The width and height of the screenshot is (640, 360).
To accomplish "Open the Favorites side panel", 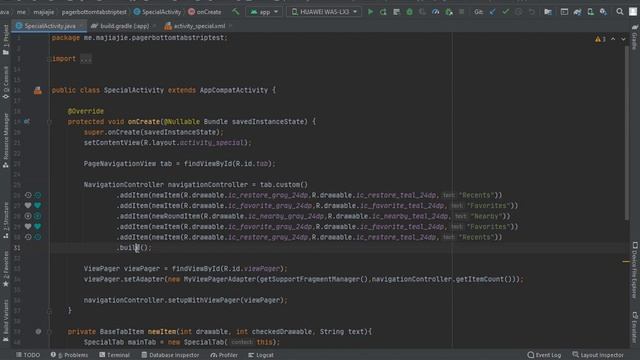I will 6,269.
